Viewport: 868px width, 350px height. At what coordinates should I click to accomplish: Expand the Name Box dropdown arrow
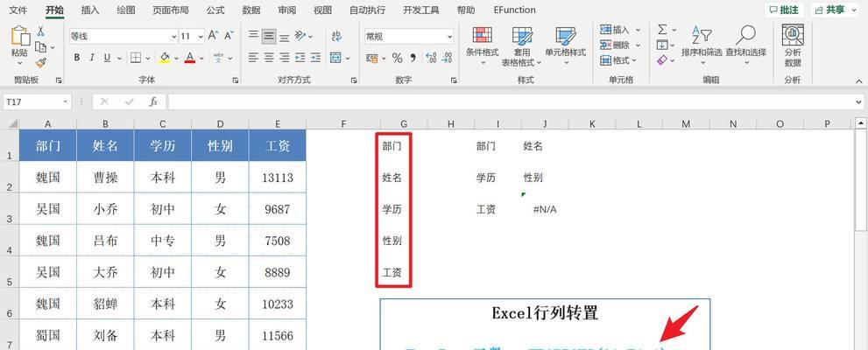(66, 101)
